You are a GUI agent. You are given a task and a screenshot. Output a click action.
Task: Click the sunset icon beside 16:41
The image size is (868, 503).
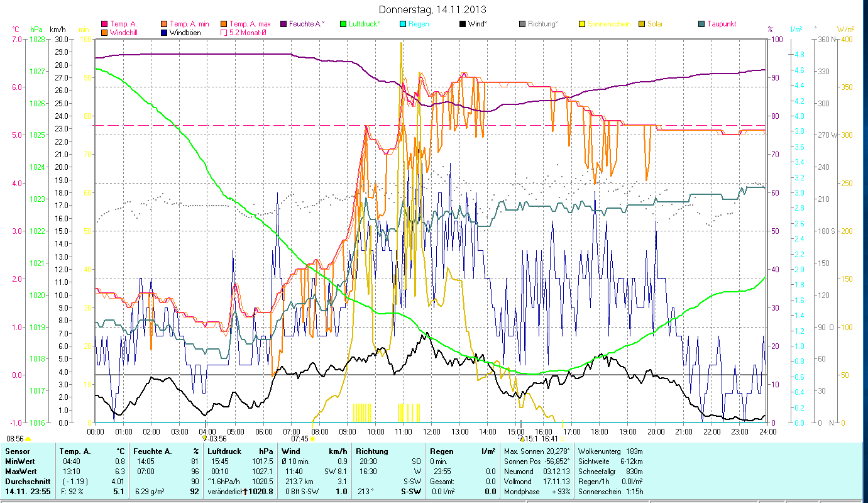[562, 439]
